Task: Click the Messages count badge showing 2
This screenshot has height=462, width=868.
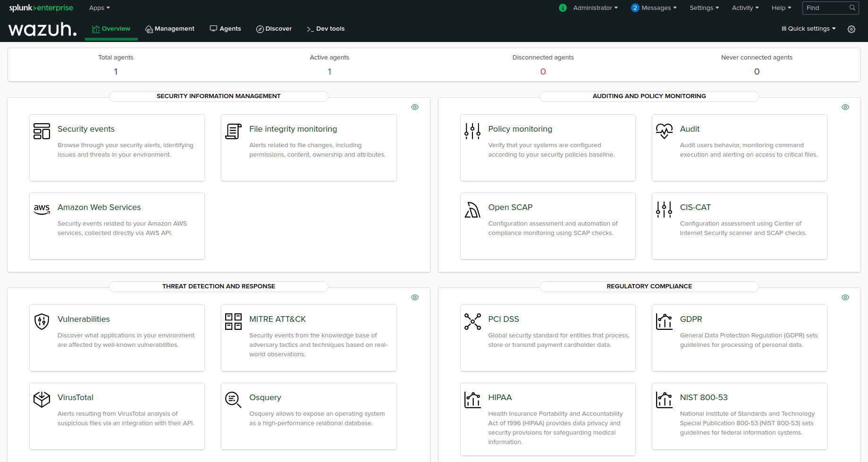Action: click(x=635, y=8)
